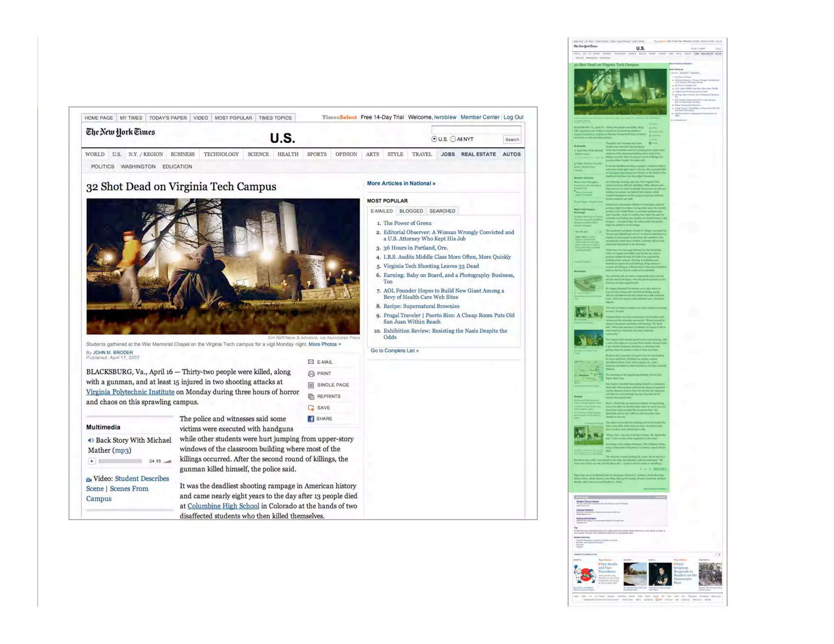
Task: Click the audio progress slider bar
Action: pyautogui.click(x=120, y=461)
